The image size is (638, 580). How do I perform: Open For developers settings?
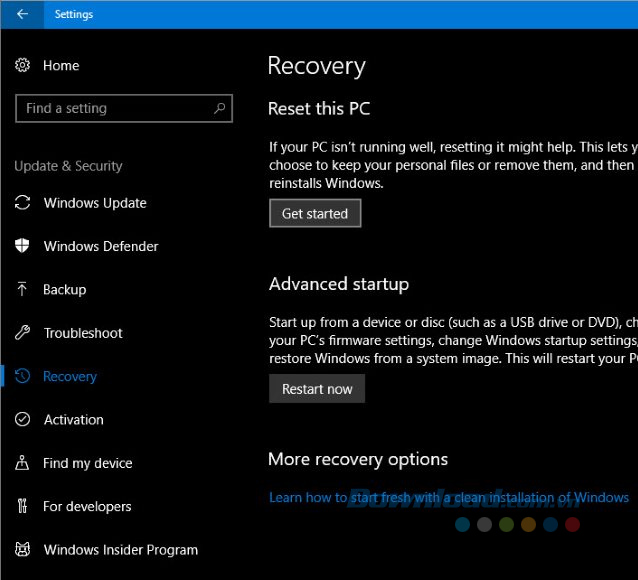tap(87, 506)
